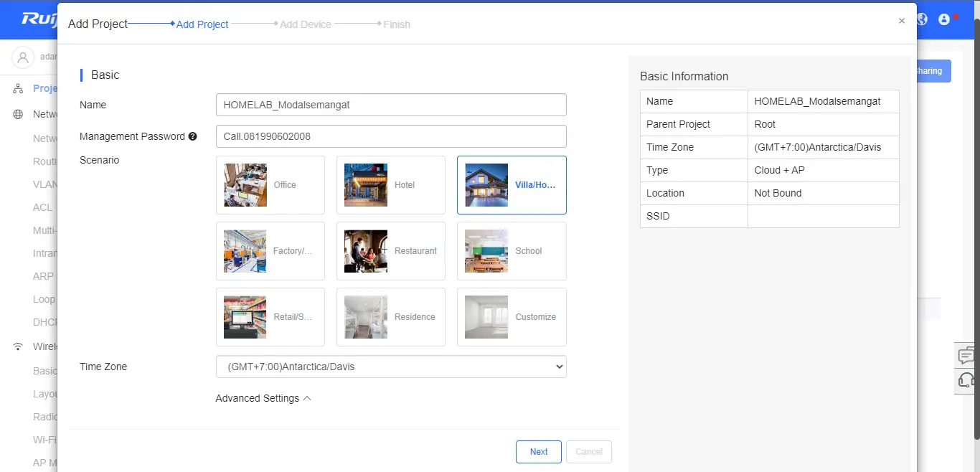Click the Office thumbnail image
This screenshot has width=980, height=472.
pos(245,185)
